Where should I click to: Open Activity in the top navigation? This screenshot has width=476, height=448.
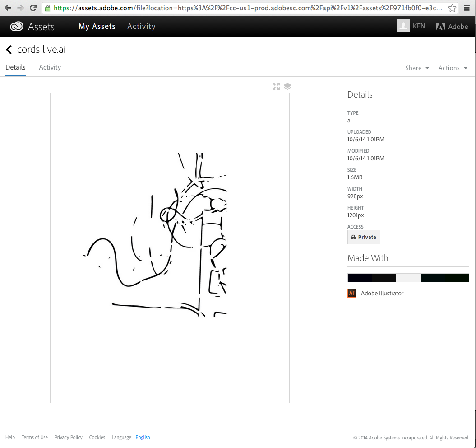click(x=141, y=27)
